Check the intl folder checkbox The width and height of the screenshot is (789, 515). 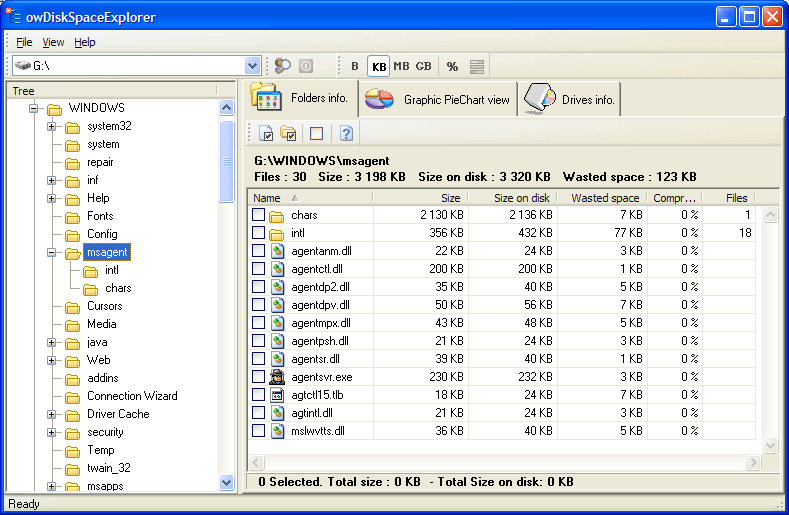[259, 233]
